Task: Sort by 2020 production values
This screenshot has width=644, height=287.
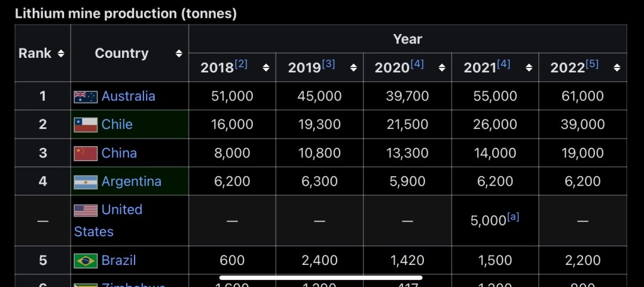Action: pos(442,67)
